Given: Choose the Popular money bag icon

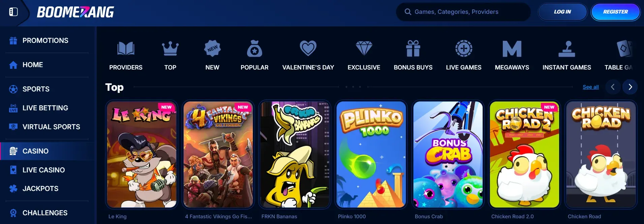Looking at the screenshot, I should click(x=254, y=49).
